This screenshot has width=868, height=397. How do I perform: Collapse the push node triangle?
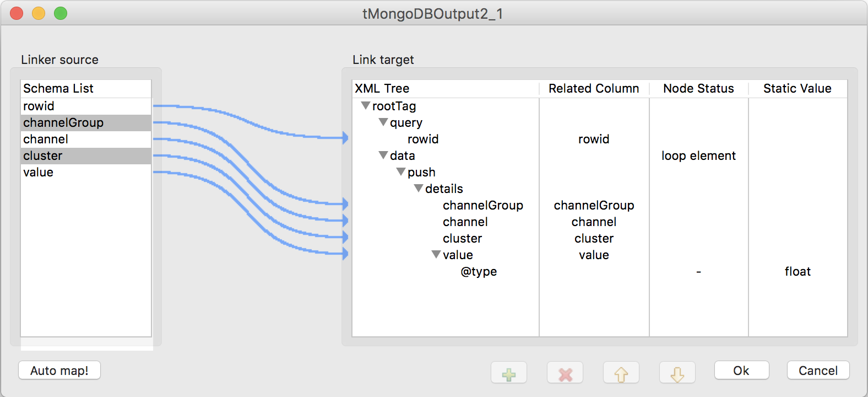[x=401, y=171]
